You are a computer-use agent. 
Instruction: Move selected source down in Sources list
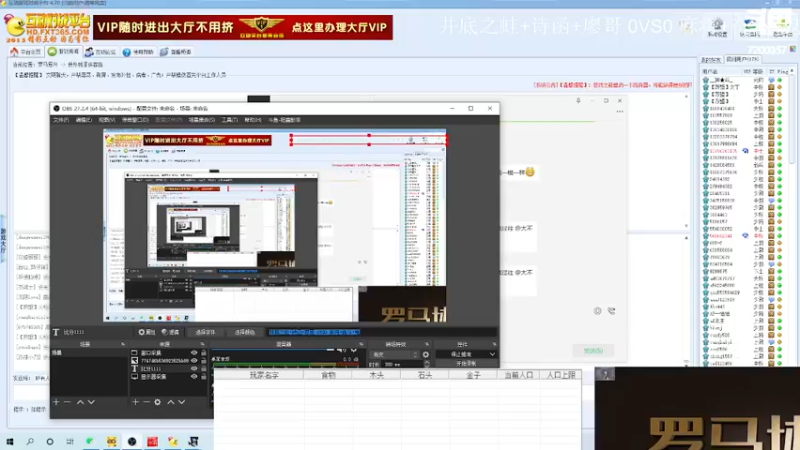tap(182, 402)
